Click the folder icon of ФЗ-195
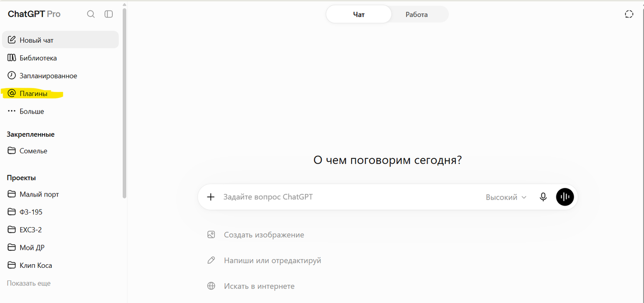 [12, 212]
